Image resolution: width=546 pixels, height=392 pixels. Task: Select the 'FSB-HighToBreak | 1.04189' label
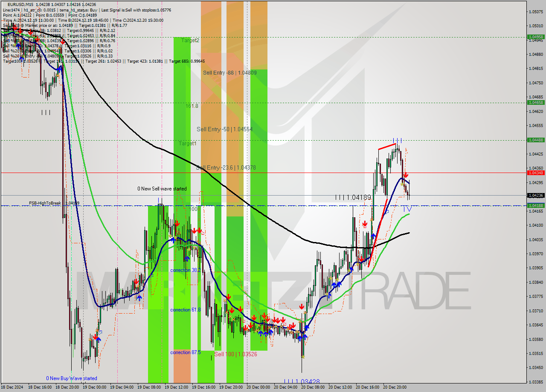tap(54, 203)
